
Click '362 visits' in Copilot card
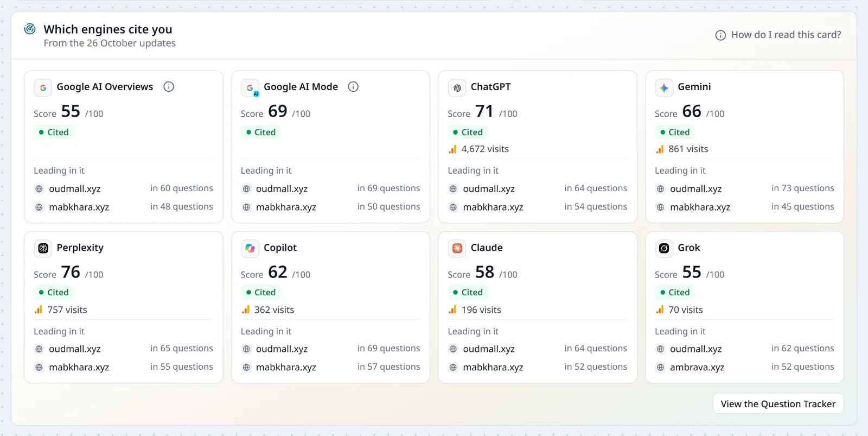[x=275, y=310]
